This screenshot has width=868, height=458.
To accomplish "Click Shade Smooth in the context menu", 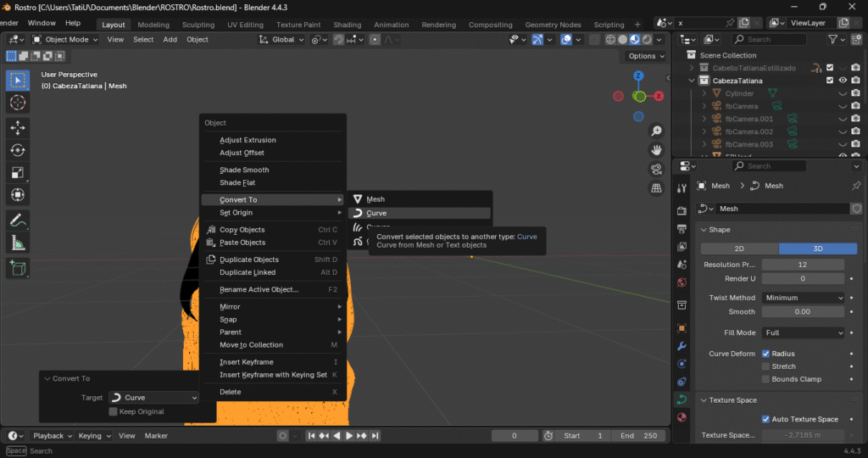I will tap(244, 170).
